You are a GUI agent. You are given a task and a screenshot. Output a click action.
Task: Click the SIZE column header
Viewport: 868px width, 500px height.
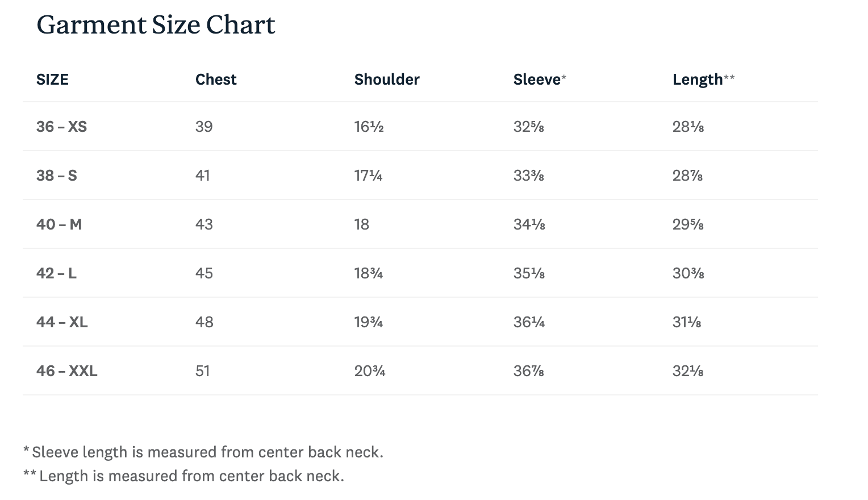click(x=52, y=80)
